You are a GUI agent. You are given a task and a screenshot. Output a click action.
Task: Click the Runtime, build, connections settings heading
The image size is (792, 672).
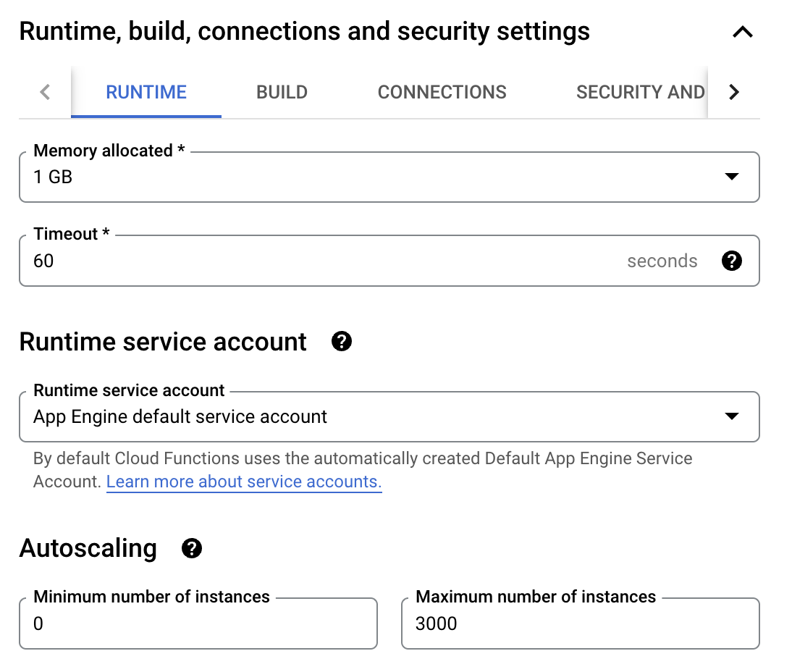coord(304,32)
